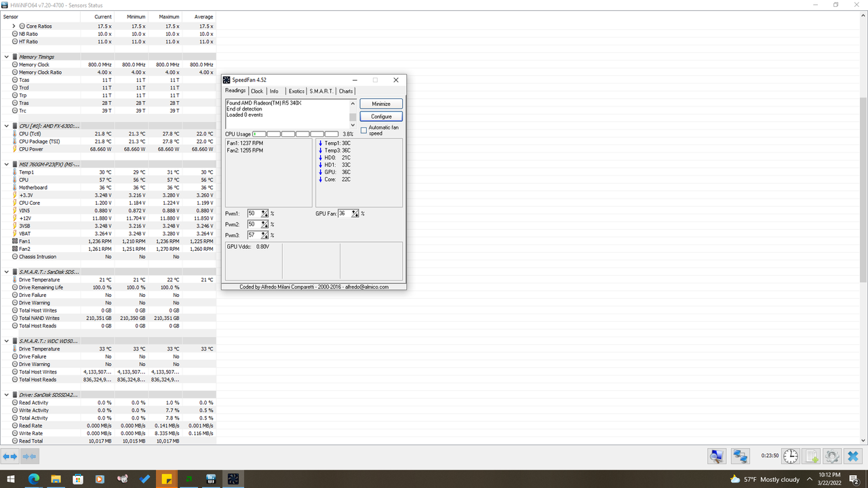Click the CPU Usage bar in SpeedFan
868x488 pixels.
(296, 134)
